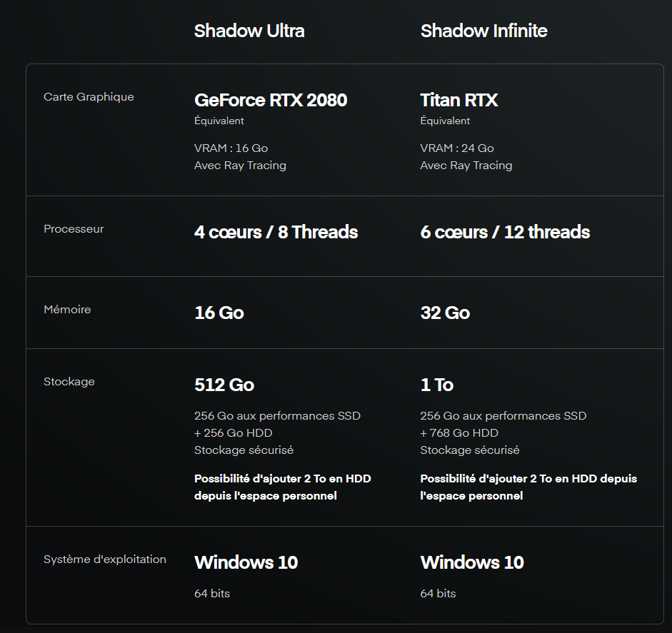
Task: Click "Avec Ray Tracing" in Shadow Infinite column
Action: click(466, 166)
